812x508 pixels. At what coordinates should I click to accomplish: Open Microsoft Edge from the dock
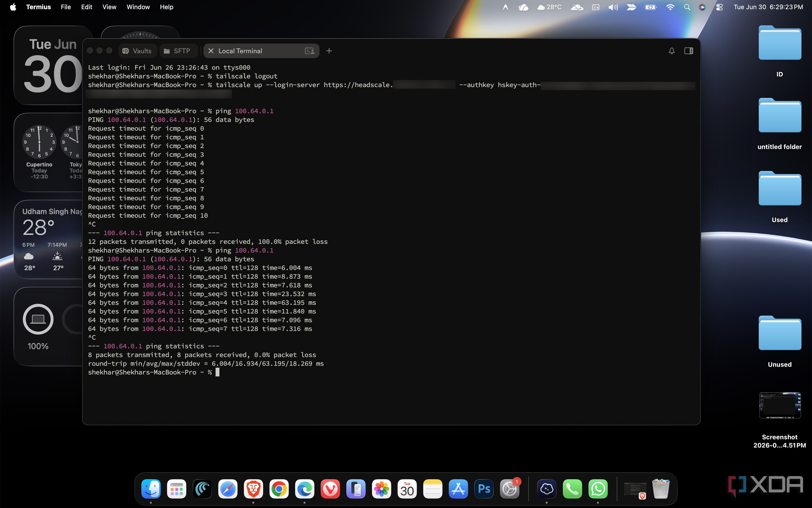coord(305,488)
